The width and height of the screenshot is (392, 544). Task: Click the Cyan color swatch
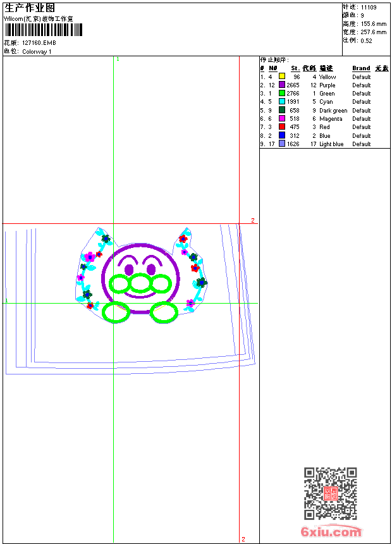coord(282,101)
